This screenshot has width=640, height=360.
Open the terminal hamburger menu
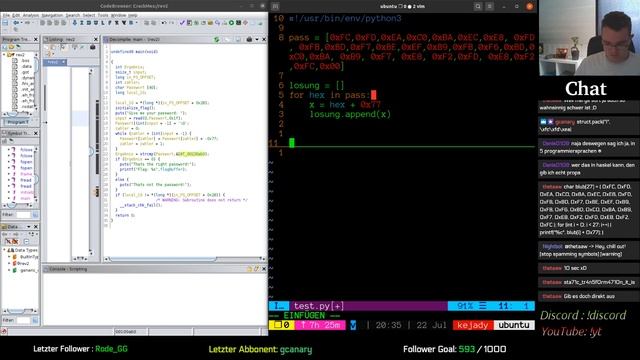point(490,7)
